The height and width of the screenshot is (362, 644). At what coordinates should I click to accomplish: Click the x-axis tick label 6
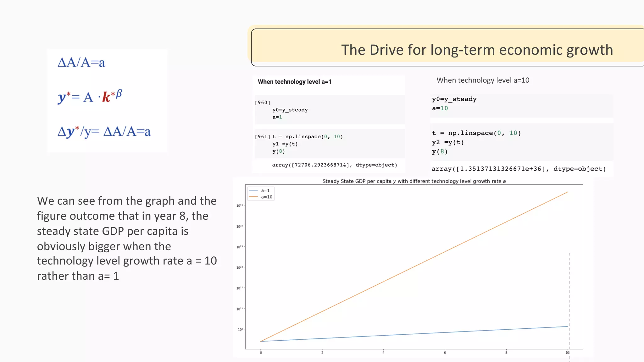[445, 353]
